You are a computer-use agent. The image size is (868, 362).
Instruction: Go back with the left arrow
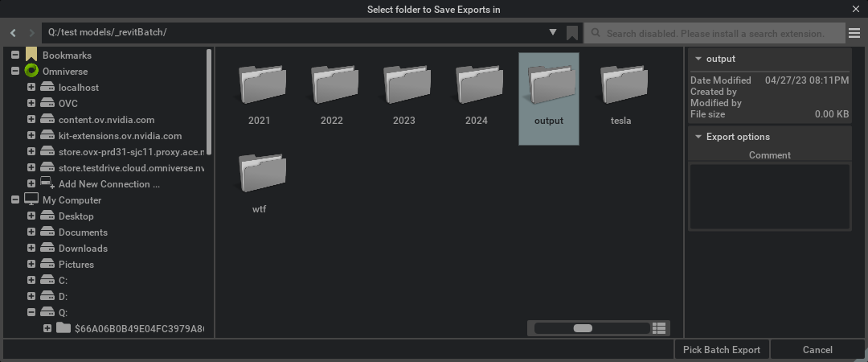14,33
